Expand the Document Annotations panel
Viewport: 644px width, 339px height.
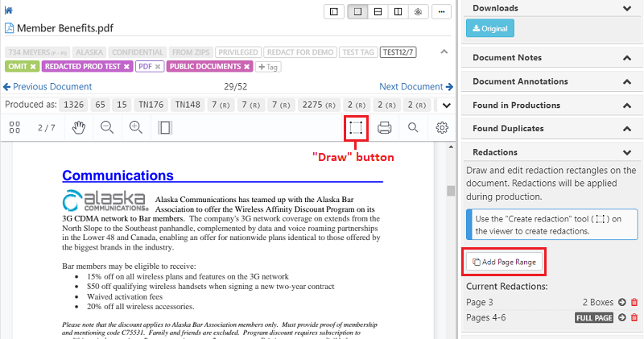pyautogui.click(x=627, y=82)
